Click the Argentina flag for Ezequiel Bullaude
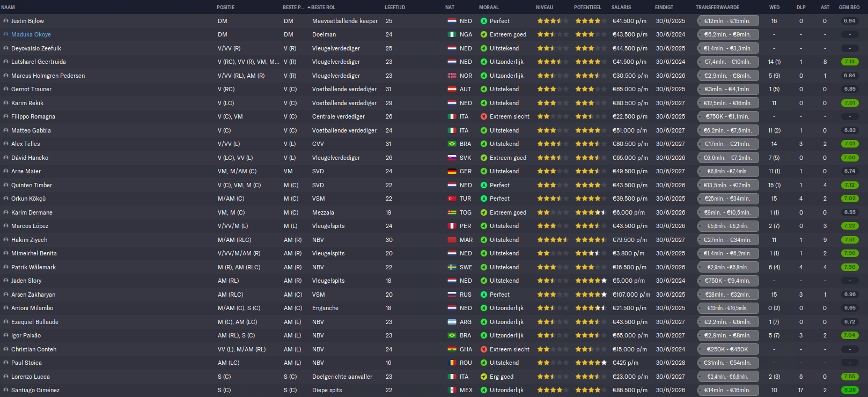This screenshot has width=868, height=397. [x=452, y=322]
